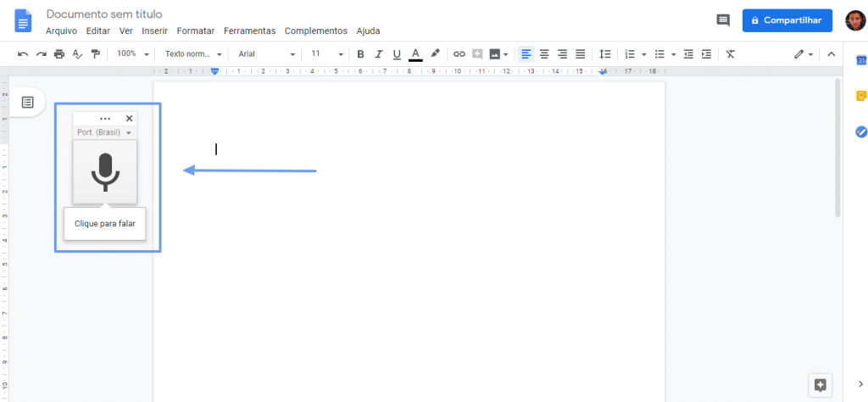The height and width of the screenshot is (402, 868).
Task: Hide the menus with chevron up
Action: pyautogui.click(x=831, y=54)
